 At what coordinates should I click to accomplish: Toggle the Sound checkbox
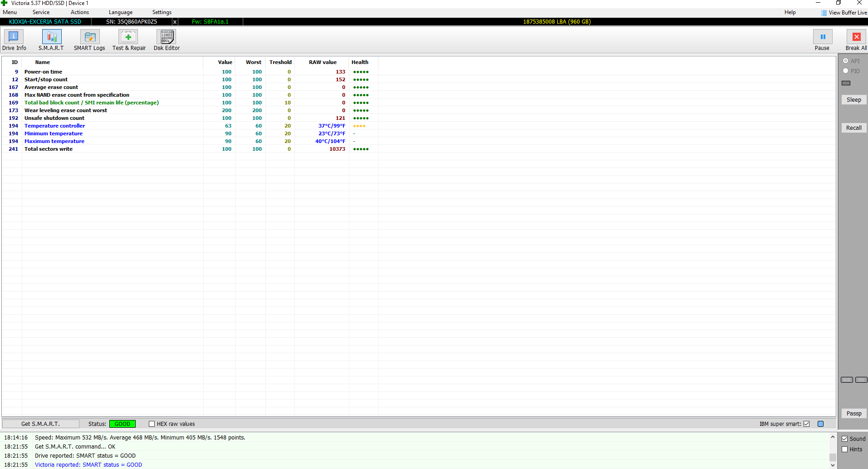tap(845, 439)
